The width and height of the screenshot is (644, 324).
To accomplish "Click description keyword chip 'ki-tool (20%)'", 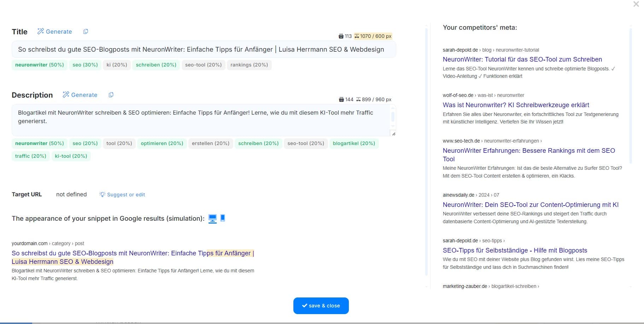I will point(71,156).
